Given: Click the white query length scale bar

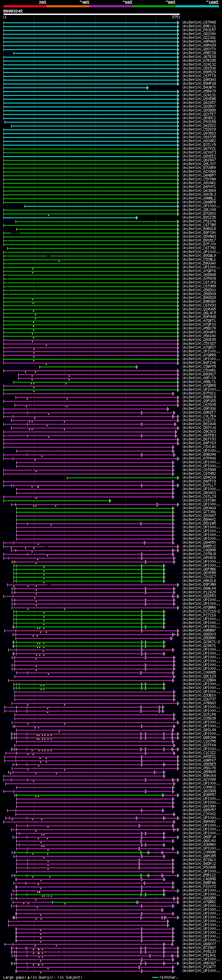Looking at the screenshot, I should coord(92,15).
